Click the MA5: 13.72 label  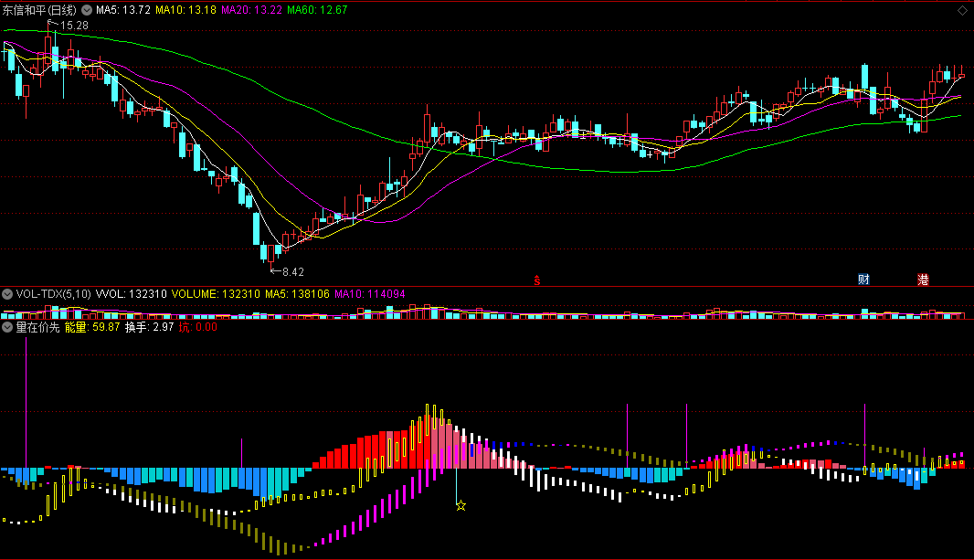pyautogui.click(x=123, y=10)
